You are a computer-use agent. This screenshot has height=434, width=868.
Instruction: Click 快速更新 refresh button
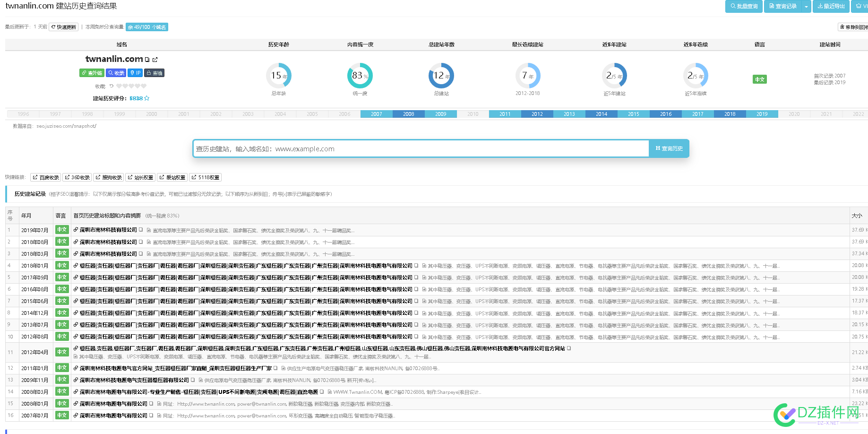64,27
